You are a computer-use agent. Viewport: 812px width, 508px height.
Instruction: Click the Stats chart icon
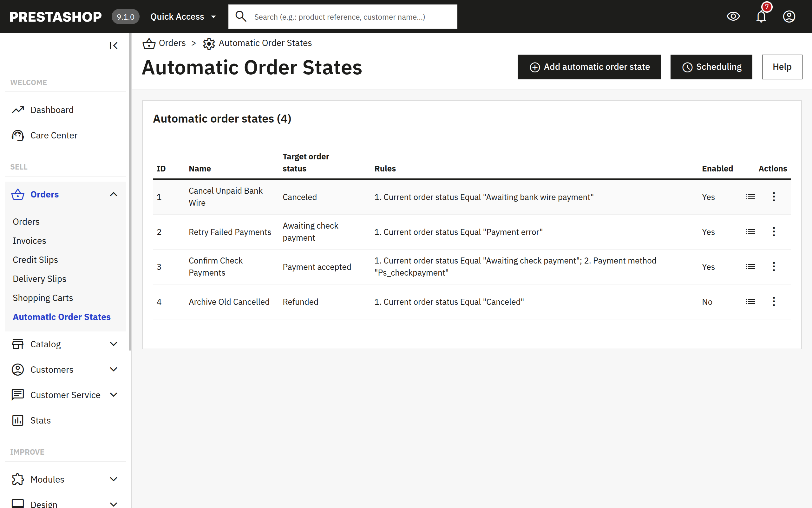(x=18, y=420)
